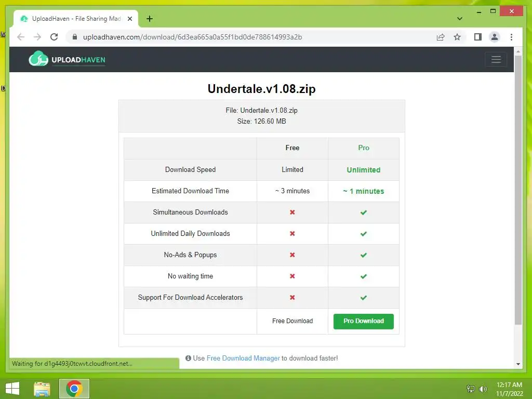Expand the tab search chevron

[x=460, y=19]
